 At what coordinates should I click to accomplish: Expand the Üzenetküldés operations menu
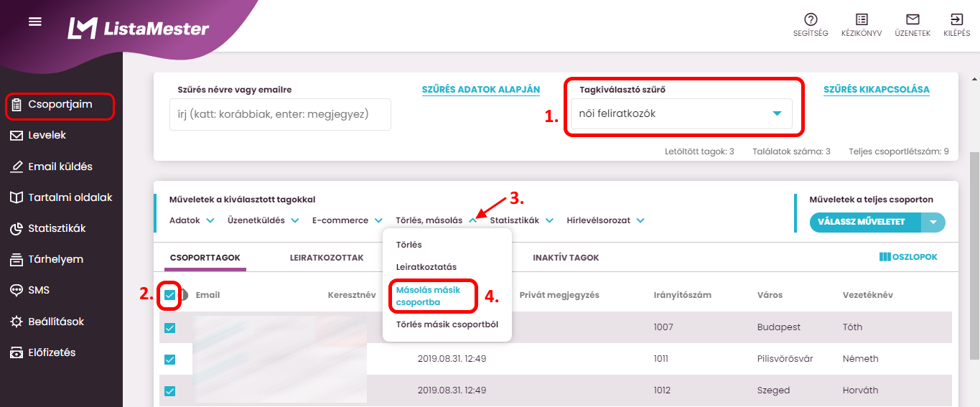(263, 220)
